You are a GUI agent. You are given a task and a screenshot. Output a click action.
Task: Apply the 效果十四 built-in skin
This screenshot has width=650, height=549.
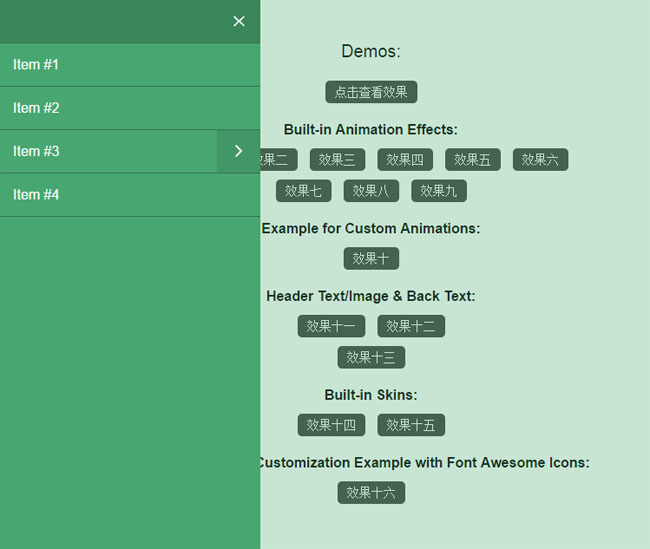coord(331,425)
